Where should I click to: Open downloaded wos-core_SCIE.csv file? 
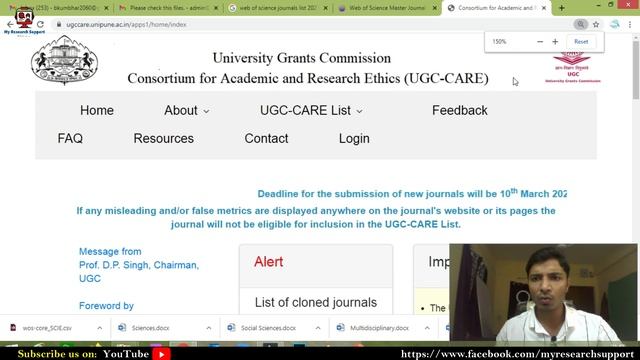coord(47,328)
